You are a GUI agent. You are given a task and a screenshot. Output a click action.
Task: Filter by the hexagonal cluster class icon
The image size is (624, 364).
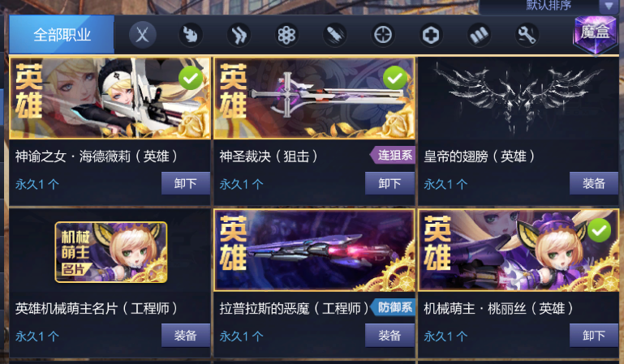click(286, 35)
